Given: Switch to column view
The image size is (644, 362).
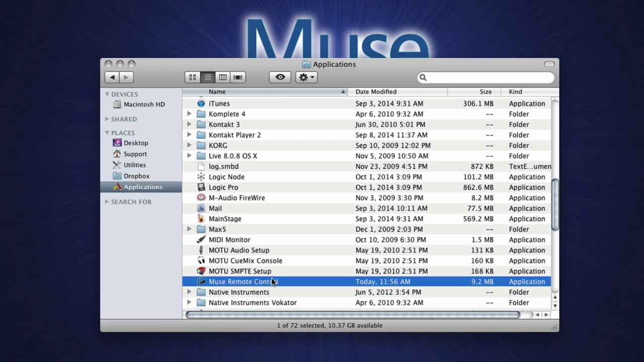Looking at the screenshot, I should [x=222, y=77].
